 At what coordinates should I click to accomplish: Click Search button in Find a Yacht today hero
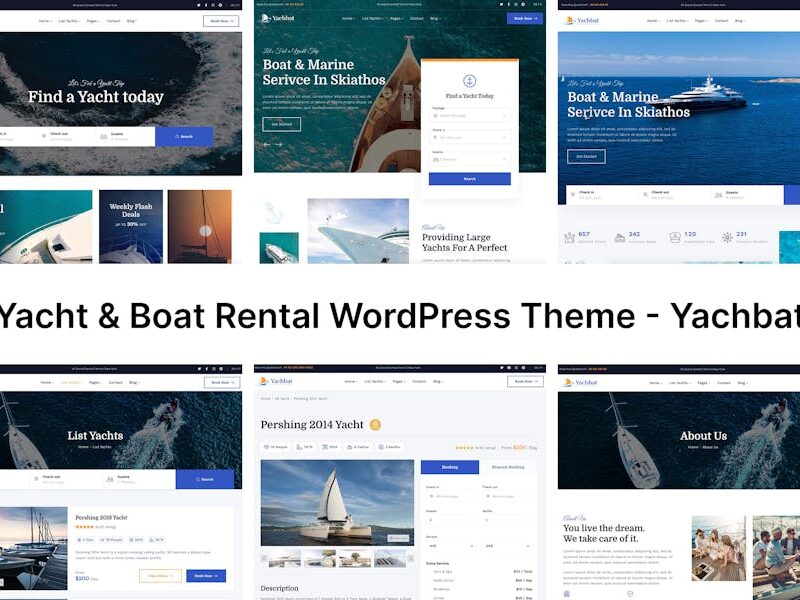184,137
